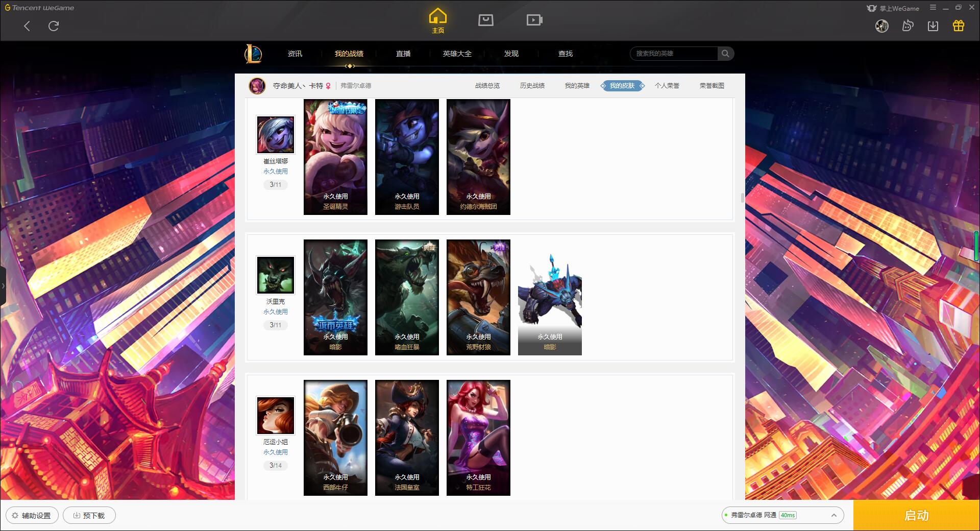Switch to the 历史战绩 tab
Image resolution: width=980 pixels, height=531 pixels.
[x=532, y=86]
